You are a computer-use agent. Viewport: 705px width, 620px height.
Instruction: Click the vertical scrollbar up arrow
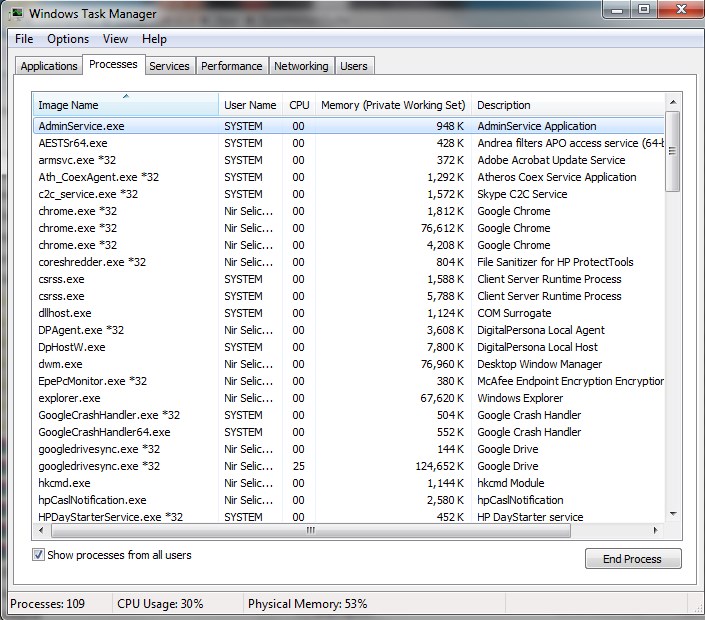(x=673, y=102)
